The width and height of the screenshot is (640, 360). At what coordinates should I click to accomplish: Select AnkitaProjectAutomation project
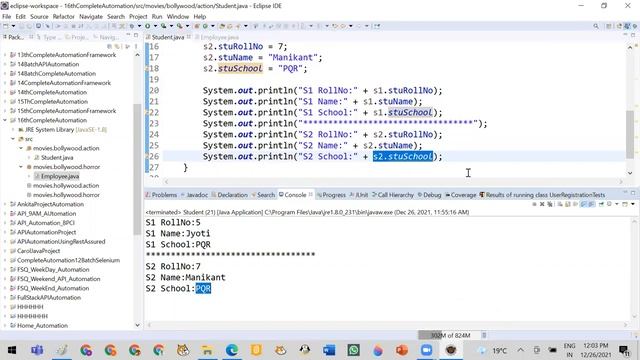[x=50, y=204]
